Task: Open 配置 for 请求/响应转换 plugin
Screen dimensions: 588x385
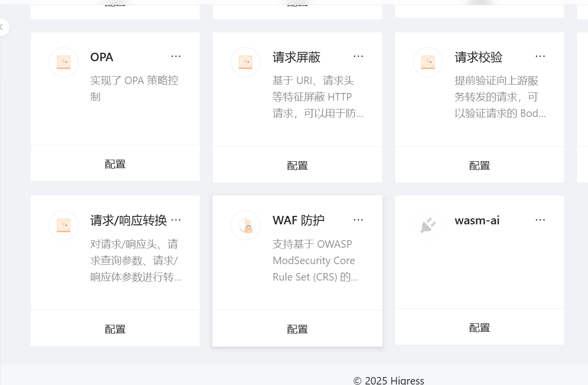Action: click(115, 329)
